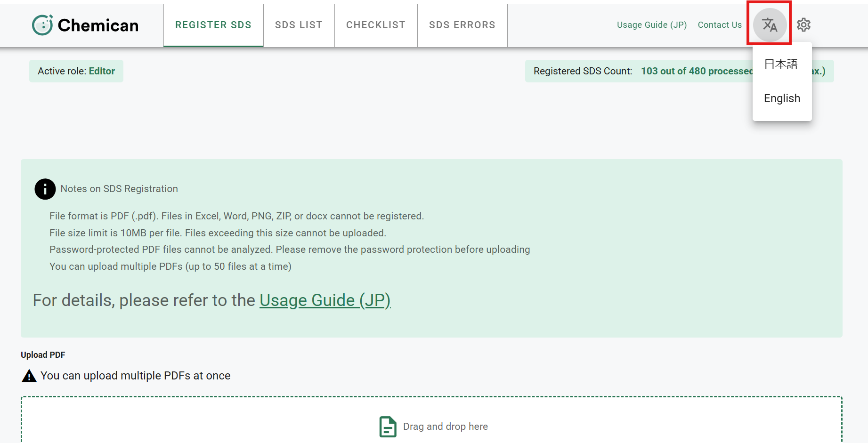Click the Password-protected PDF files note line
Screen dimensions: 868x443
[x=290, y=250]
